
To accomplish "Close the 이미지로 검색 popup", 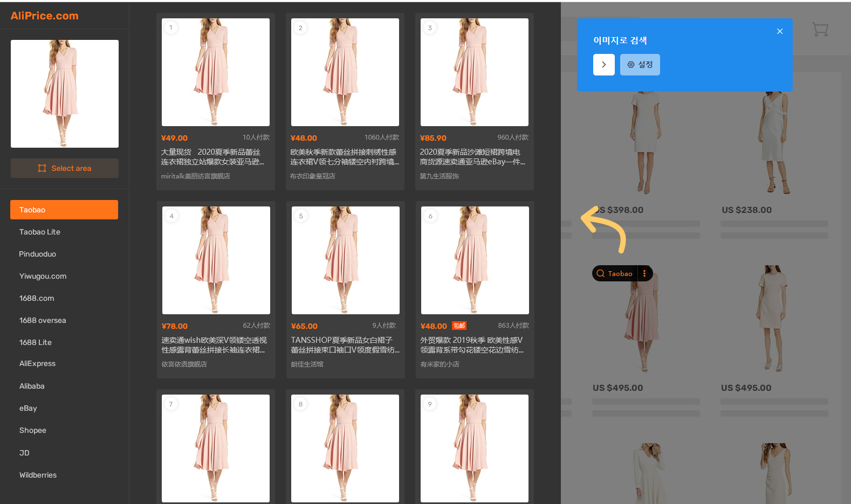I will [x=780, y=31].
